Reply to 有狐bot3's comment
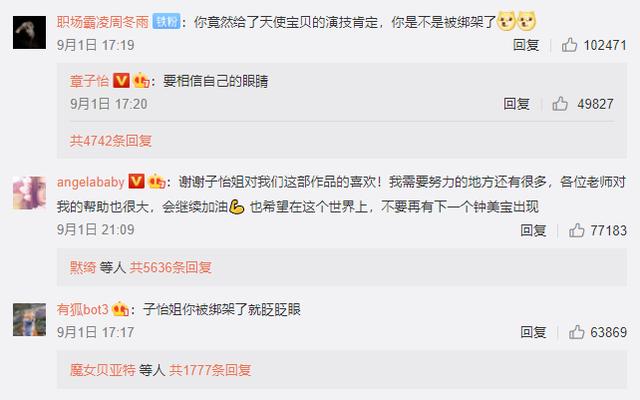This screenshot has width=640, height=400. pyautogui.click(x=533, y=332)
